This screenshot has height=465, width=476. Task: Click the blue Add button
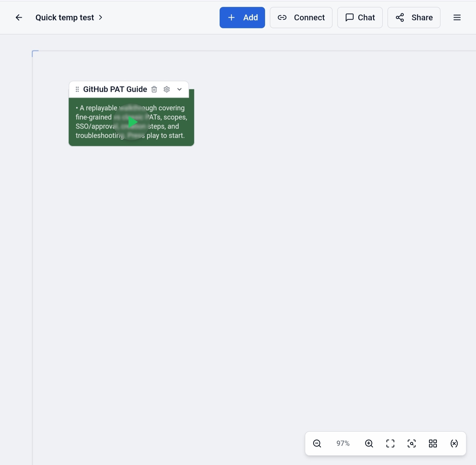[x=242, y=18]
